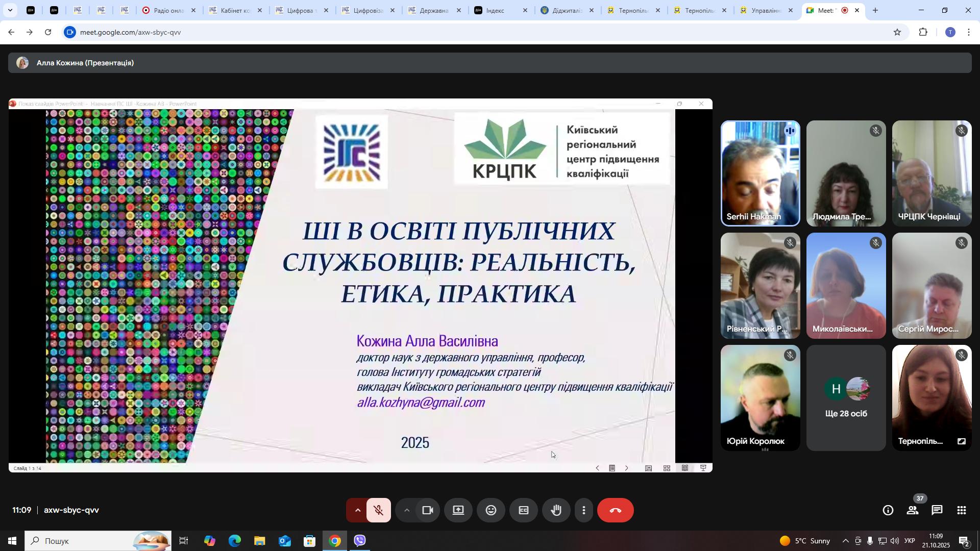Screen dimensions: 980x551
Task: Open the activities grid icon
Action: 962,511
